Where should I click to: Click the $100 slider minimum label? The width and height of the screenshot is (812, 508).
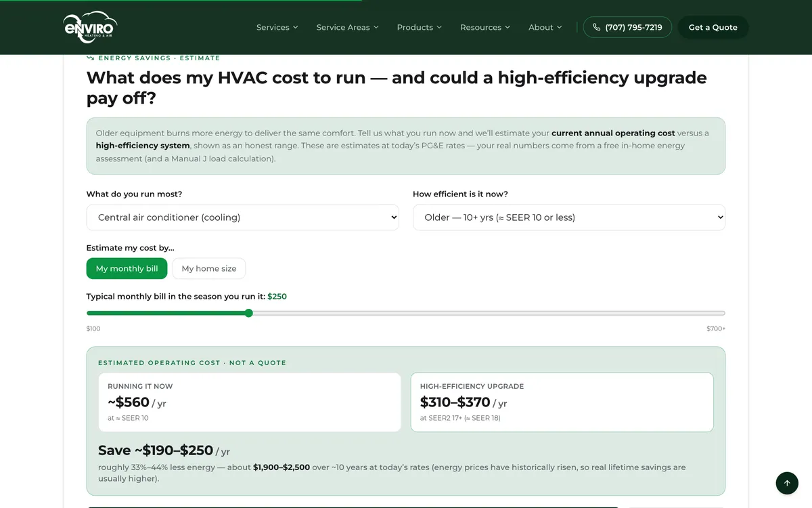point(93,329)
